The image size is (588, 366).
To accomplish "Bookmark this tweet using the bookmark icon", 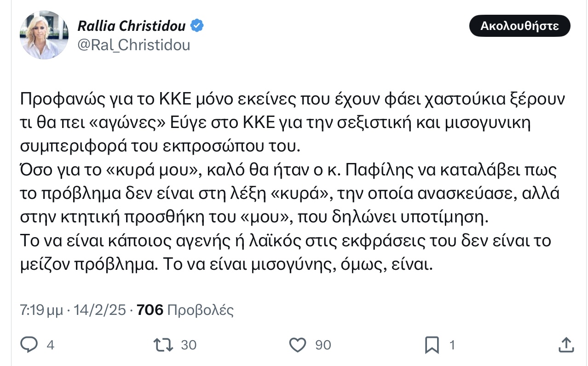I will 432,345.
